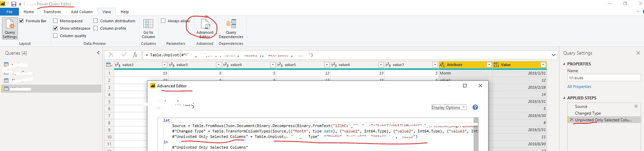The width and height of the screenshot is (644, 151).
Task: Switch to the Add Column tab
Action: pyautogui.click(x=82, y=12)
